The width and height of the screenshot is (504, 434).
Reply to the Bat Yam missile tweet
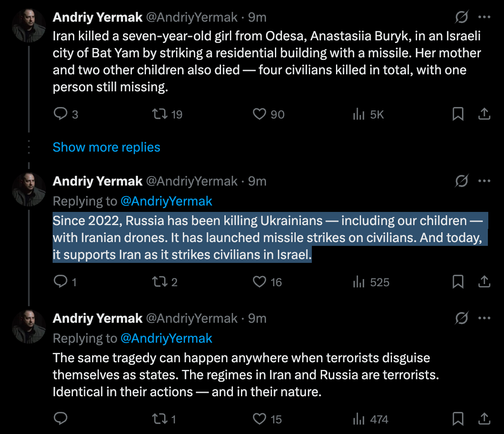point(60,114)
